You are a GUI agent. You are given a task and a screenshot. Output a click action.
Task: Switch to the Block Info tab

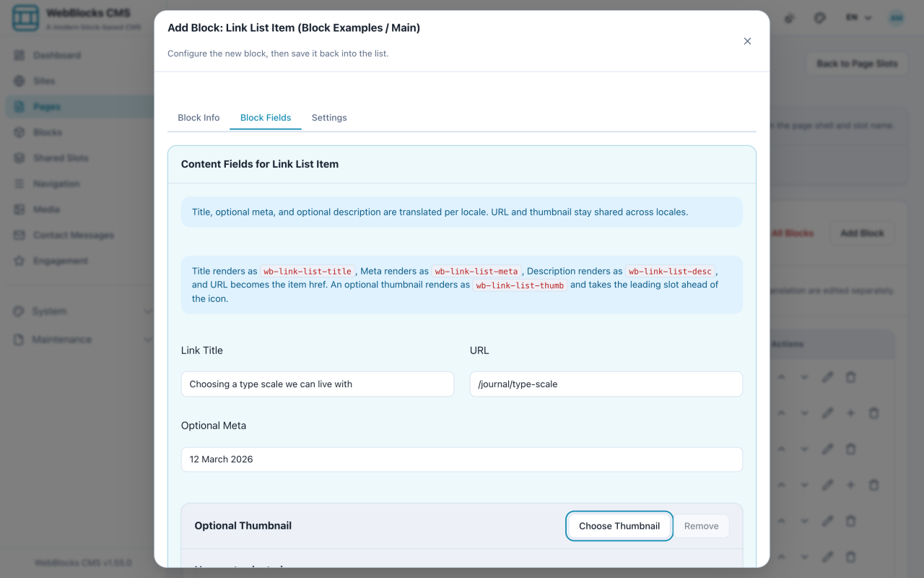point(199,118)
